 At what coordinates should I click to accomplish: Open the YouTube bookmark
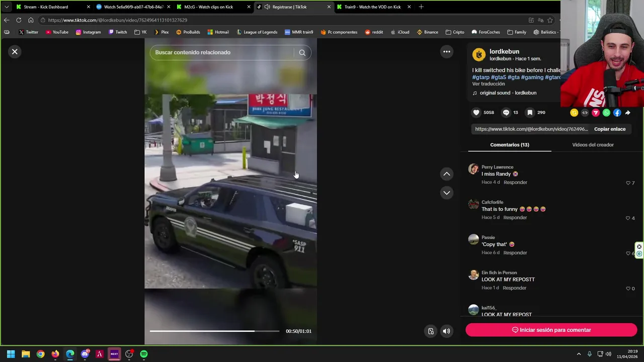point(57,32)
